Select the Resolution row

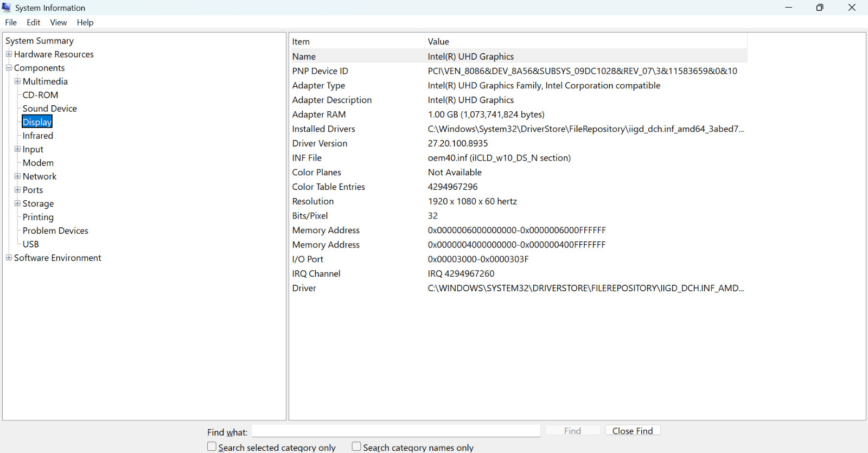519,201
